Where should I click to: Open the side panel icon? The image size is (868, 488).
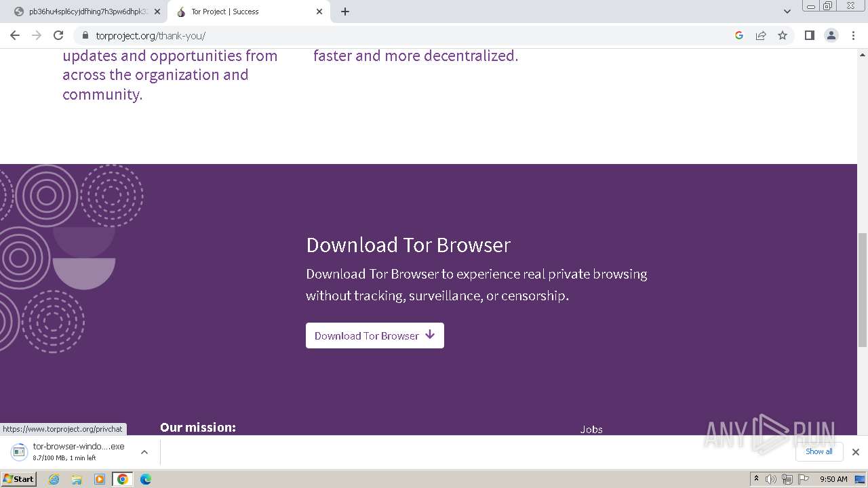[x=810, y=35]
